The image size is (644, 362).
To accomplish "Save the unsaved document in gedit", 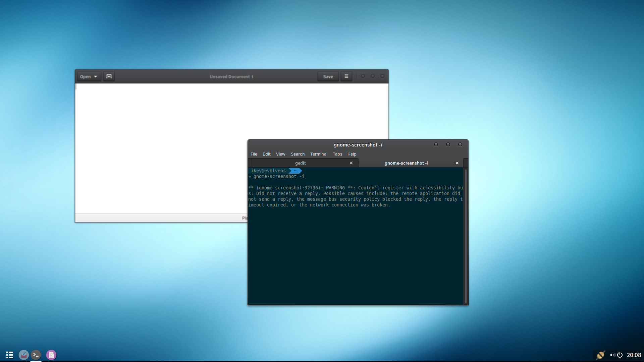I will click(328, 76).
